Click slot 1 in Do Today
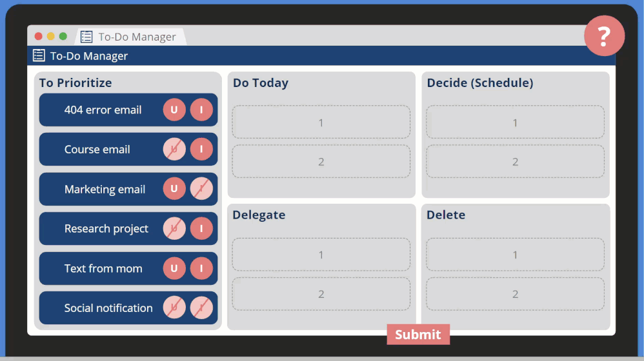The height and width of the screenshot is (361, 644). click(x=321, y=122)
